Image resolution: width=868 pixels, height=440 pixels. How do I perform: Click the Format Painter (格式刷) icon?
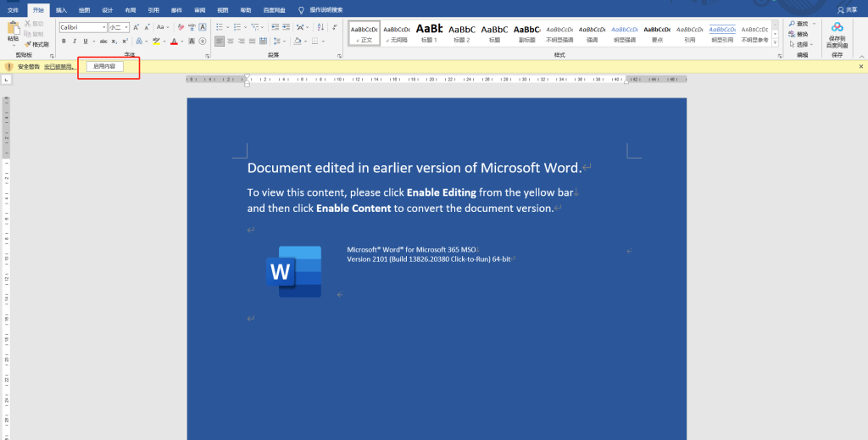[28, 44]
